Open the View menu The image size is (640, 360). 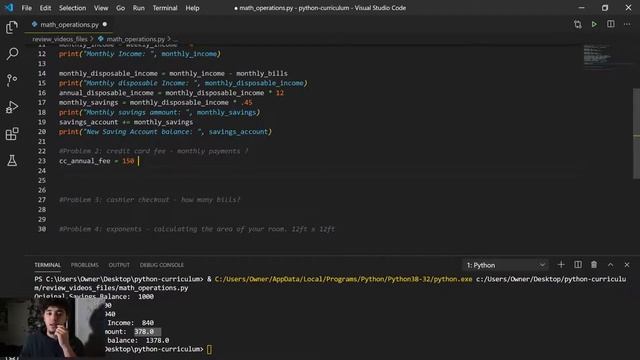pos(101,8)
